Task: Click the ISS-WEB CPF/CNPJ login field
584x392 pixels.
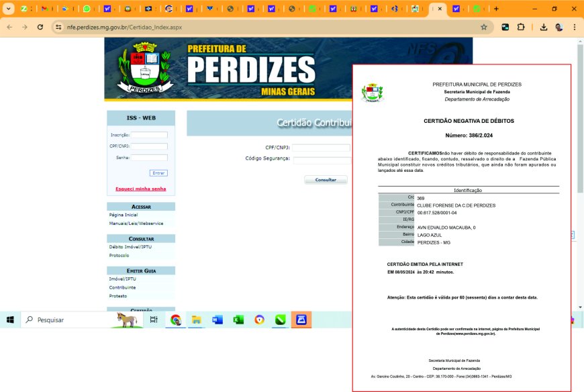Action: pos(149,146)
